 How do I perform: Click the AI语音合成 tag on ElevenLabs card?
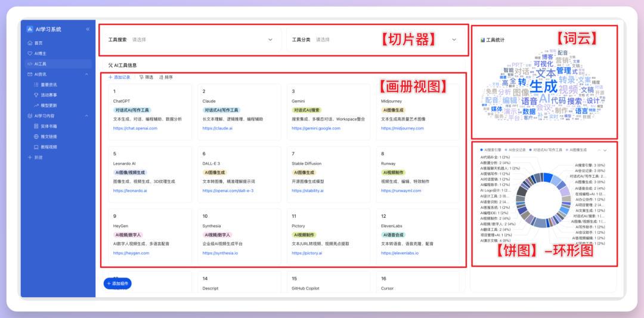(x=393, y=235)
